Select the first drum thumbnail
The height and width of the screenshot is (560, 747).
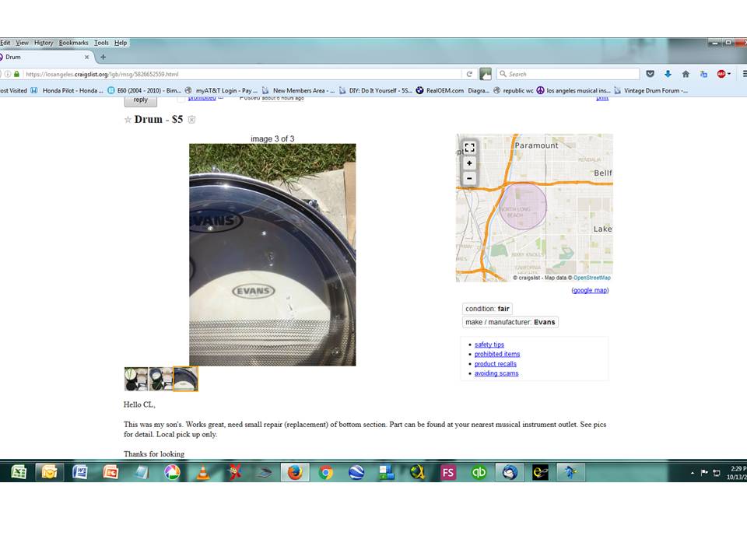(x=136, y=379)
